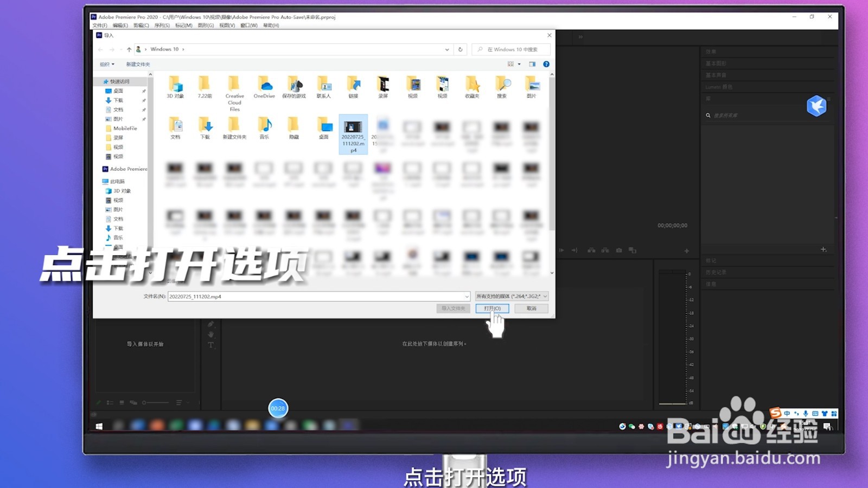
Task: Toggle the writable project pencil indicator
Action: (x=99, y=402)
